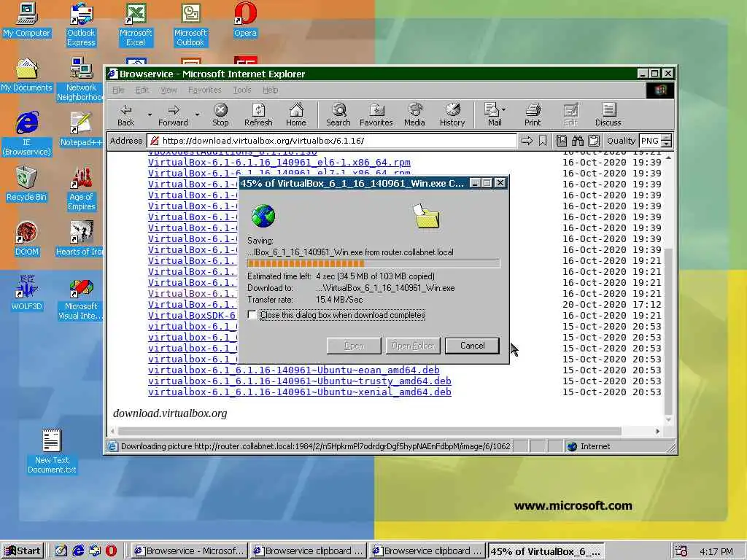
Task: Open the Opera desktop shortcut
Action: 245,20
